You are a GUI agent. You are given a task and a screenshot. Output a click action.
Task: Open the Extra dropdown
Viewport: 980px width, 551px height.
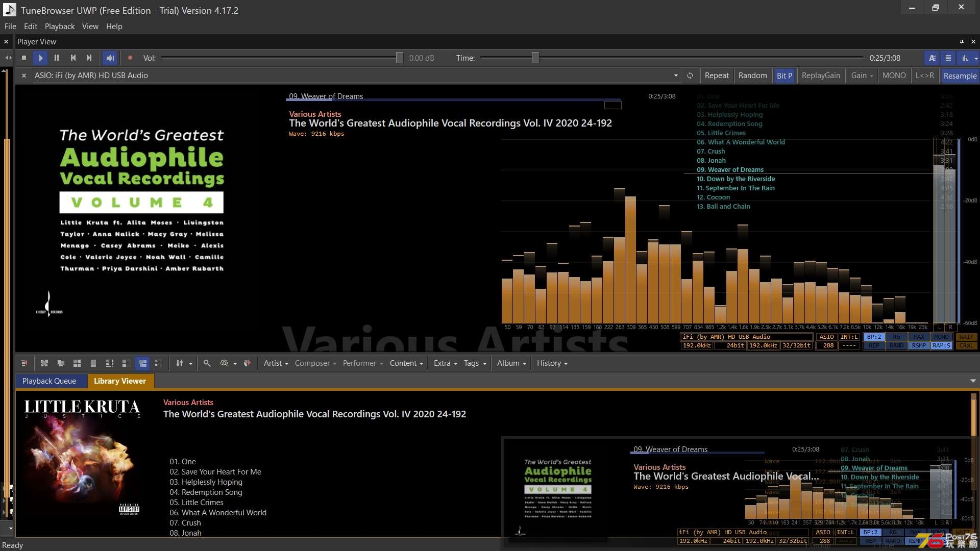point(446,363)
